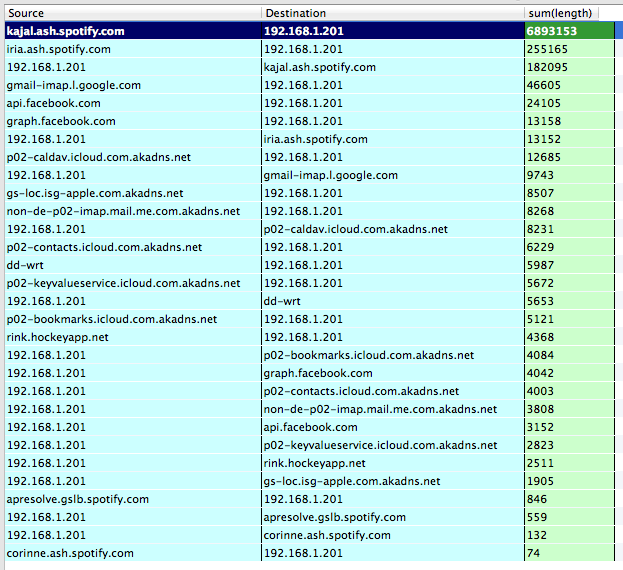
Task: Select source p02-contacts.icloud.com.akadns.net cell
Action: (133, 247)
